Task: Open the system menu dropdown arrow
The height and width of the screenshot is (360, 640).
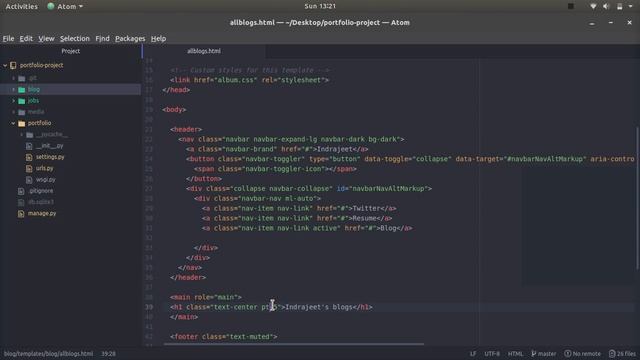Action: (631, 7)
